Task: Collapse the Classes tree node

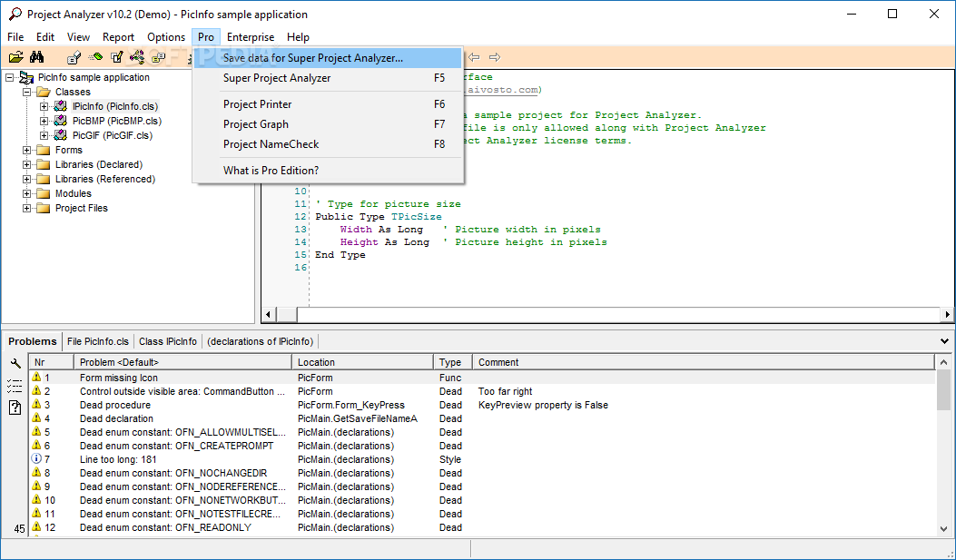Action: 27,92
